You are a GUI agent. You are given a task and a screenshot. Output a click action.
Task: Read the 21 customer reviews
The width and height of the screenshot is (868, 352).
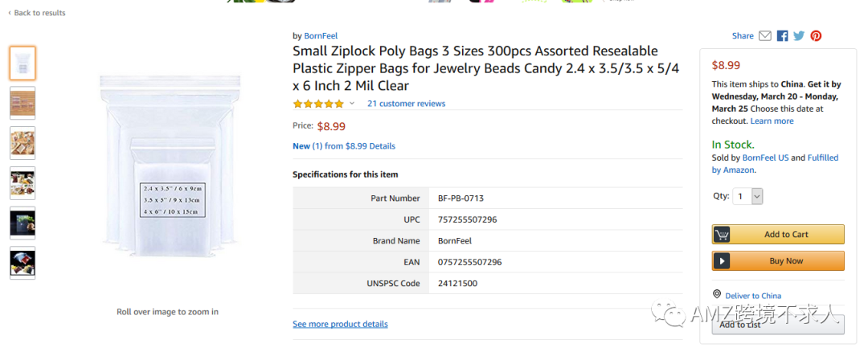point(406,104)
